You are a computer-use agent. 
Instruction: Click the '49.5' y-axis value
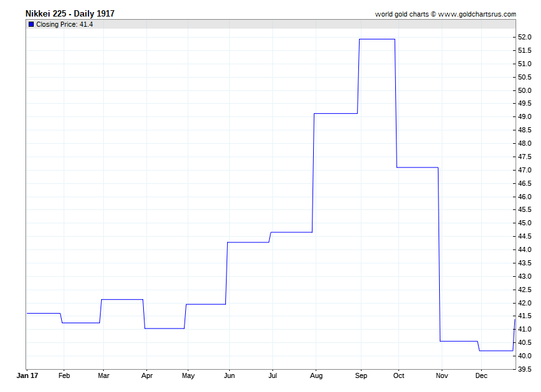coord(524,104)
